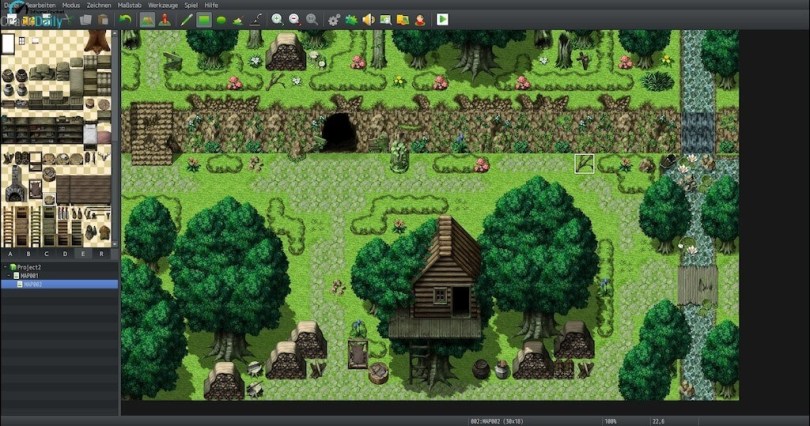This screenshot has height=426, width=810.
Task: Open the Modus menu
Action: click(x=71, y=5)
